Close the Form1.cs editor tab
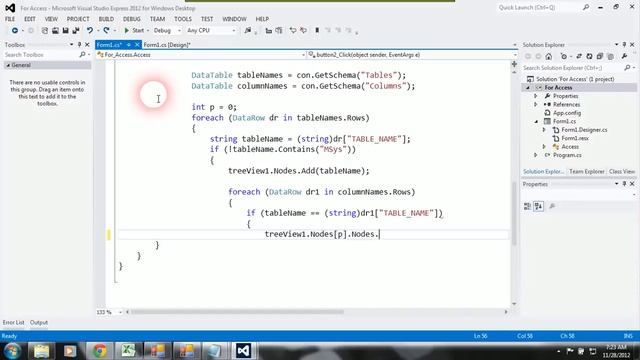The height and width of the screenshot is (360, 640). pos(137,45)
